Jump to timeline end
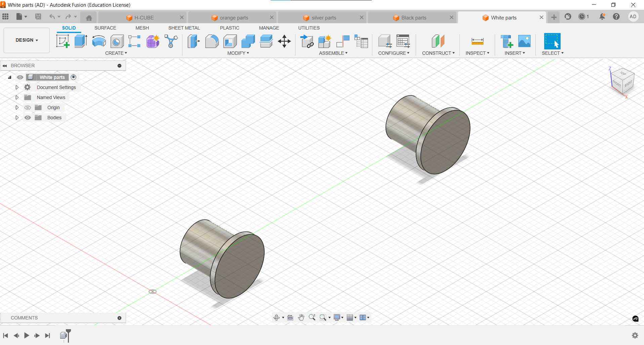Screen dimensions: 644x345 point(48,335)
